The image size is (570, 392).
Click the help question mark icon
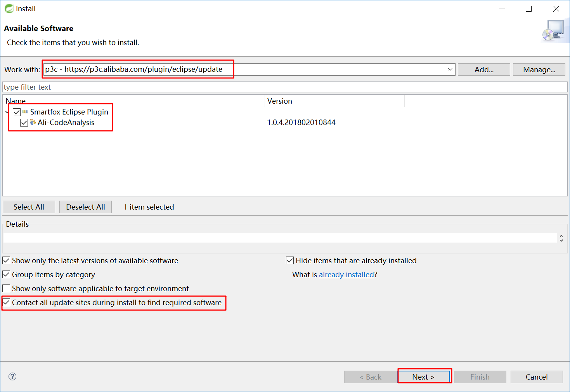12,376
